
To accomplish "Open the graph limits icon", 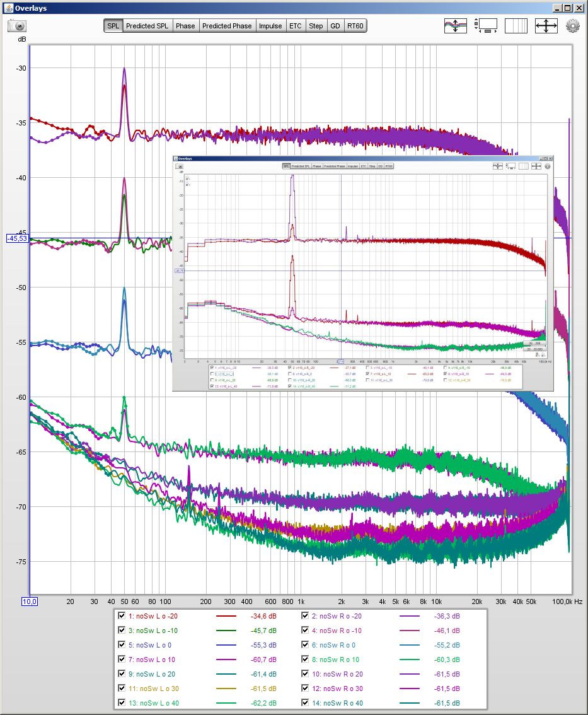I will [x=486, y=25].
